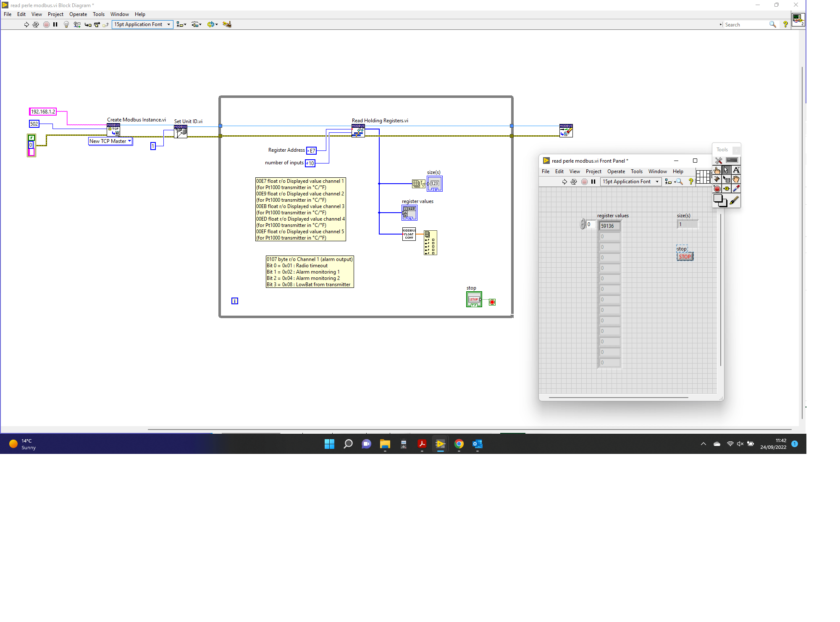This screenshot has width=840, height=622.
Task: Pause execution from Front Panel toolbar
Action: 593,182
